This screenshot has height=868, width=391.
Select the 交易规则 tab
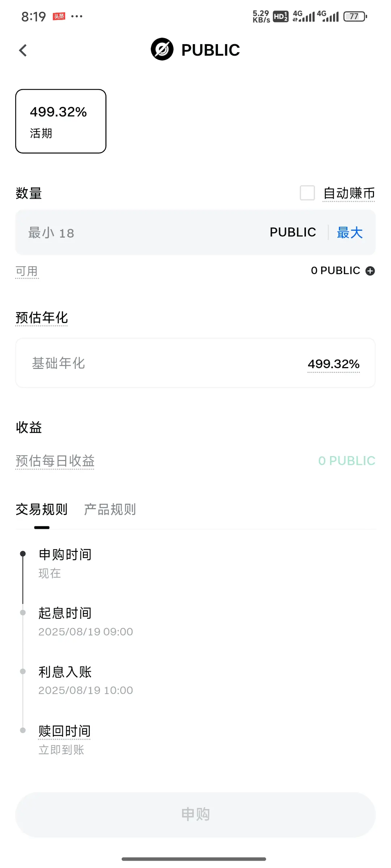coord(42,509)
